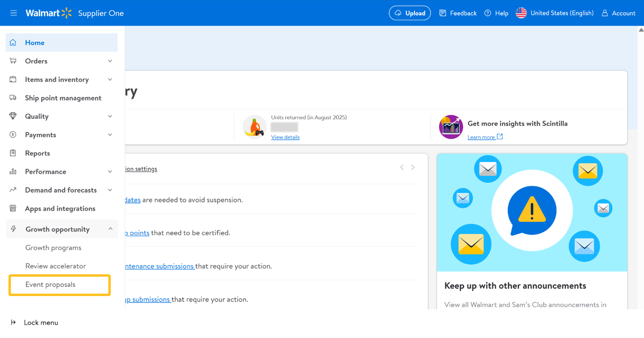This screenshot has height=338, width=644.
Task: Expand the Quality submenu chevron
Action: [110, 116]
